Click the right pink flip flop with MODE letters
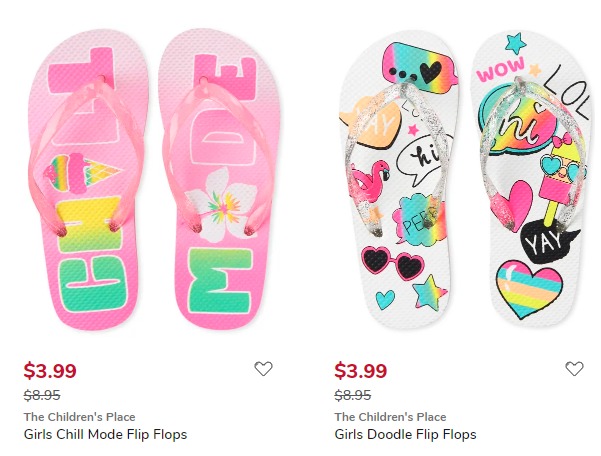The width and height of the screenshot is (601, 456). [219, 179]
